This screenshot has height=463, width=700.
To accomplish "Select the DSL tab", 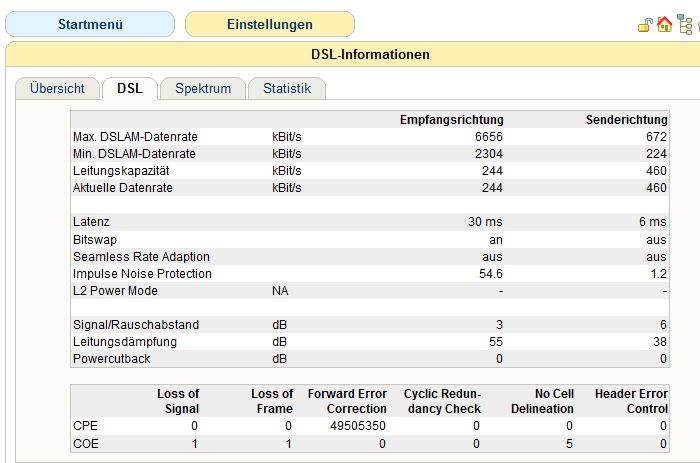I will pyautogui.click(x=130, y=88).
